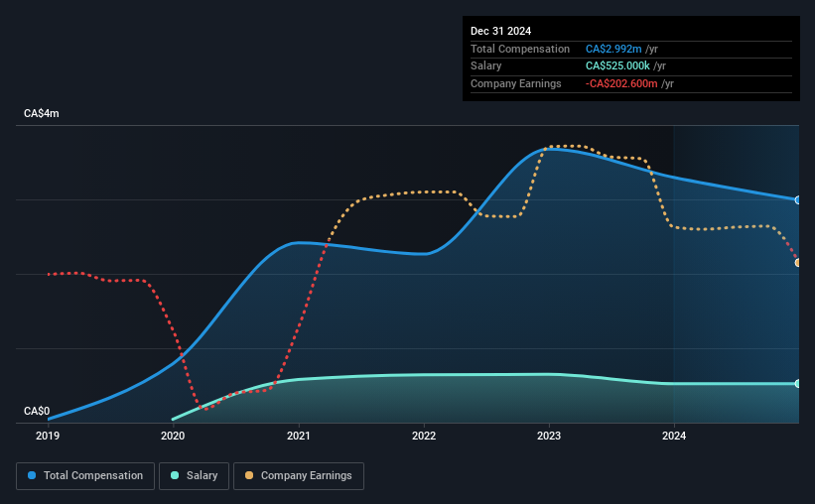Click the CA$2.992m total compensation value
This screenshot has width=815, height=504.
pyautogui.click(x=613, y=49)
